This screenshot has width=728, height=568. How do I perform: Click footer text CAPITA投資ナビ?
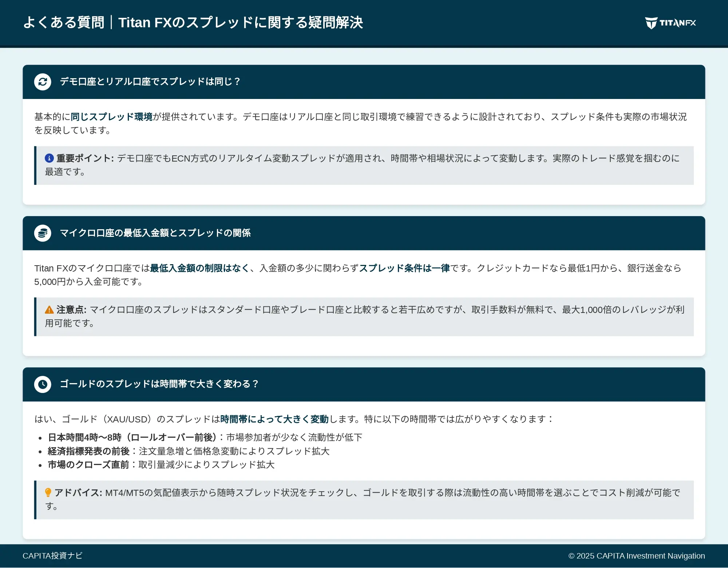pyautogui.click(x=52, y=556)
